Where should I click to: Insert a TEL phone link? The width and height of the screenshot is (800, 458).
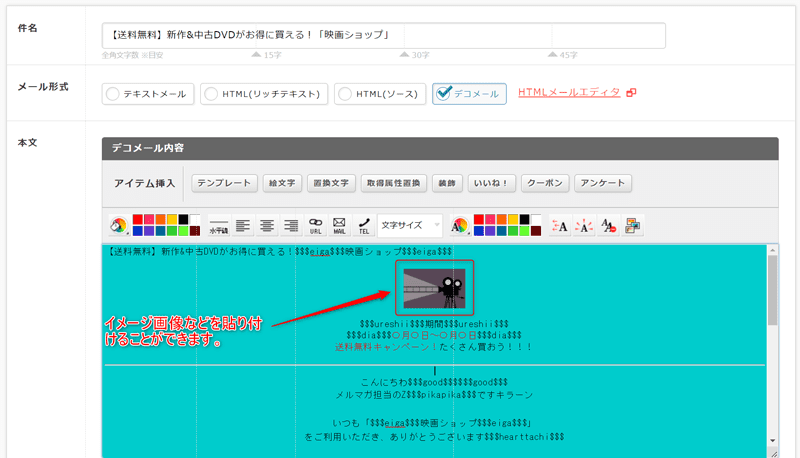click(x=364, y=226)
